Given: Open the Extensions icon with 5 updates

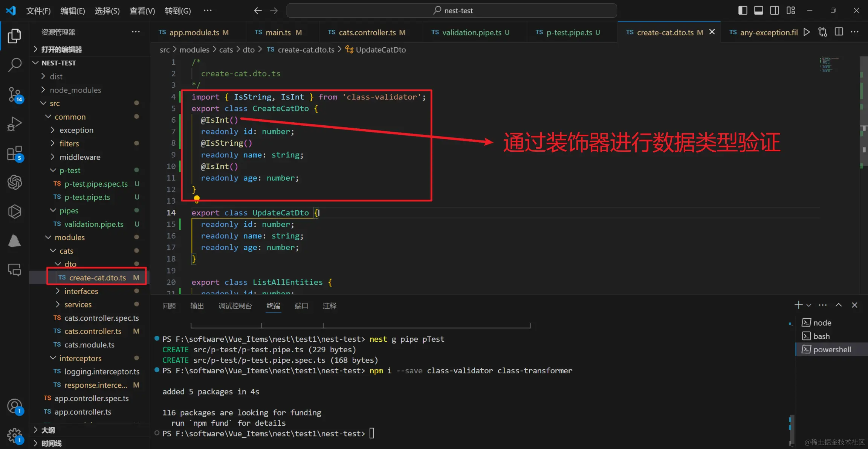Looking at the screenshot, I should (x=15, y=153).
